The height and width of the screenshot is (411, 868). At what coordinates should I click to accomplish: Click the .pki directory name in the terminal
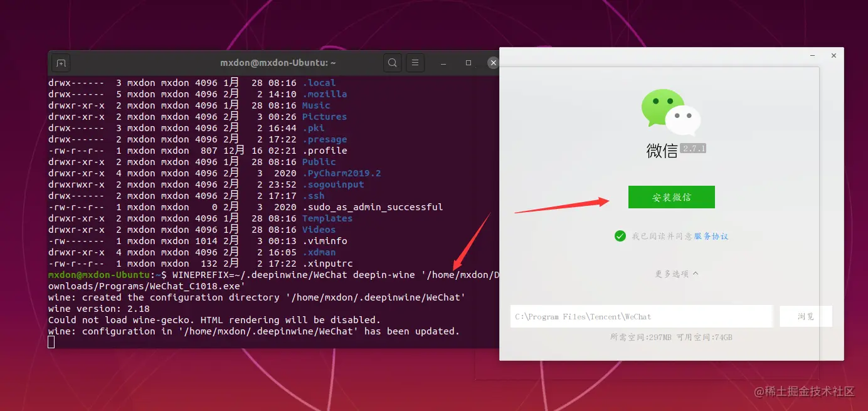pyautogui.click(x=314, y=128)
